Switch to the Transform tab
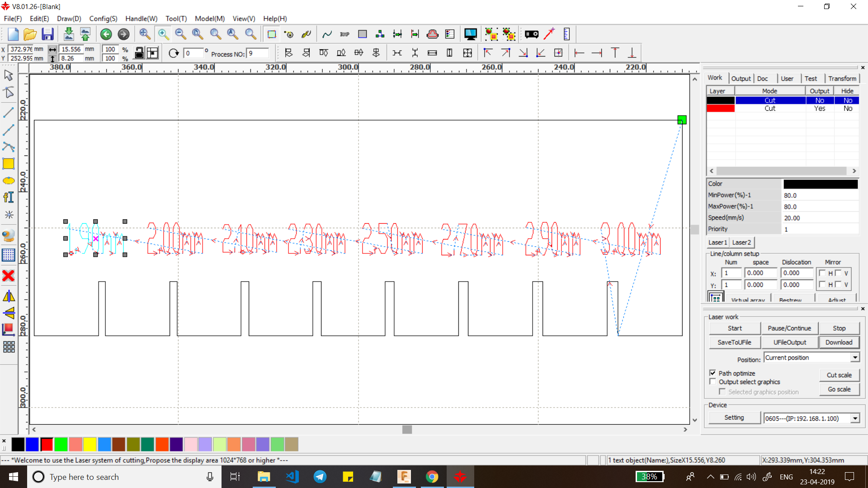Screen dimensions: 868x488 click(x=842, y=78)
